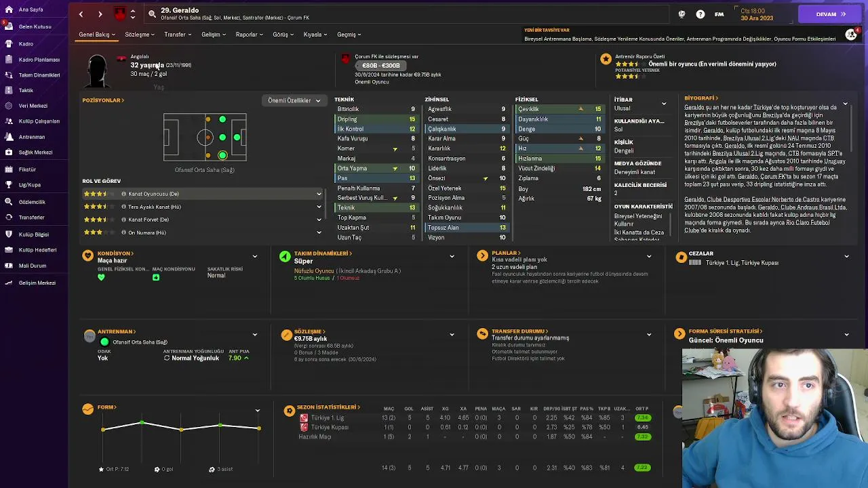Expand Antrenman panel chevron
This screenshot has height=488, width=868.
pyautogui.click(x=255, y=334)
